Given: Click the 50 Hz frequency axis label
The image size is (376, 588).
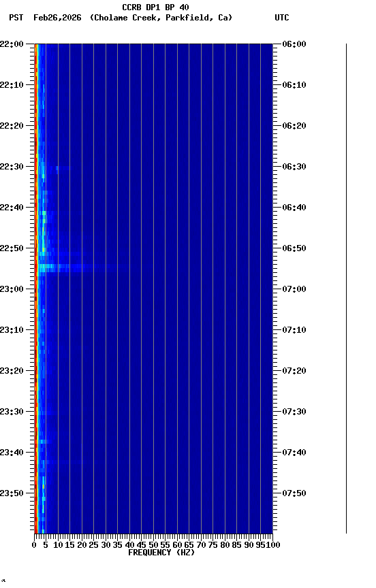Looking at the screenshot, I should [x=153, y=545].
